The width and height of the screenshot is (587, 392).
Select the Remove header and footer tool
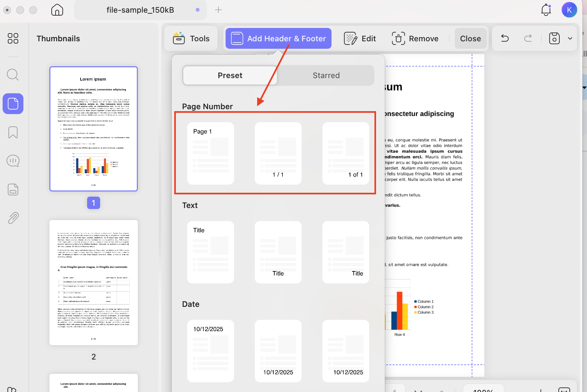pos(415,38)
